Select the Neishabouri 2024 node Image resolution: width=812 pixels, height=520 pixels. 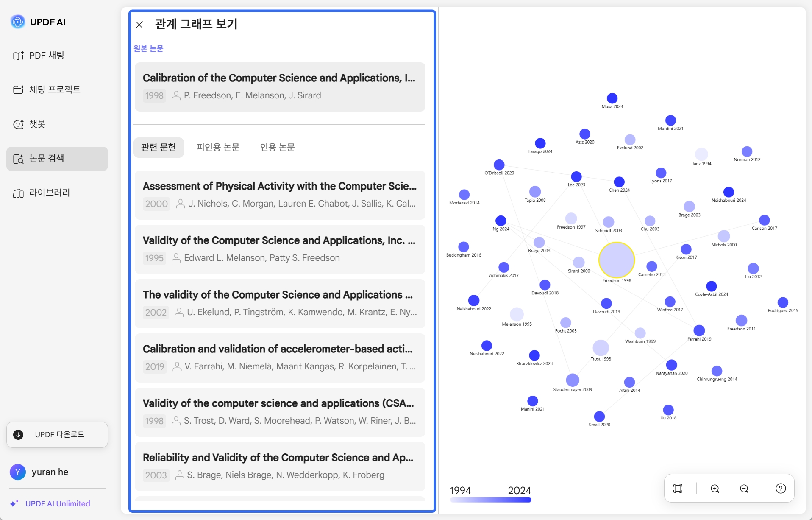tap(729, 192)
